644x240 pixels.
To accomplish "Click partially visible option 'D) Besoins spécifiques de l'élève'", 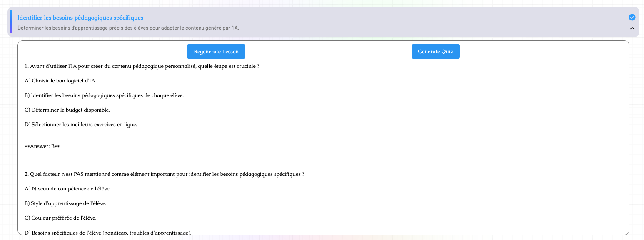I will point(108,232).
